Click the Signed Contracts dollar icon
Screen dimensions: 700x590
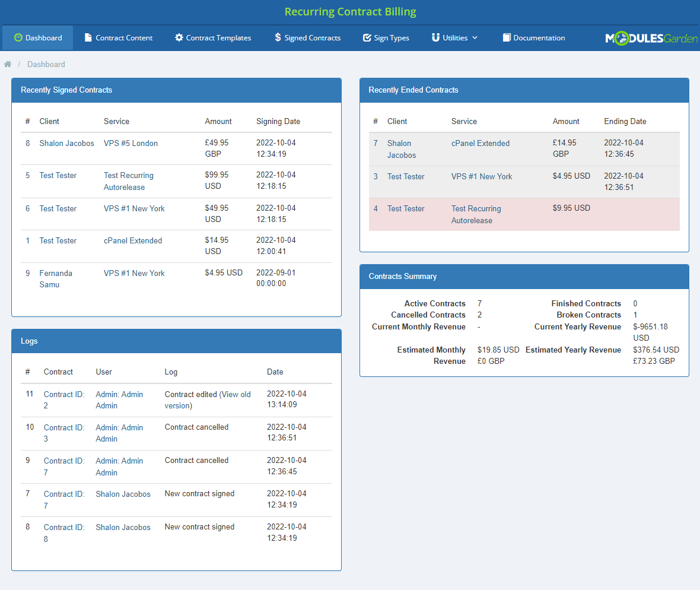click(278, 37)
